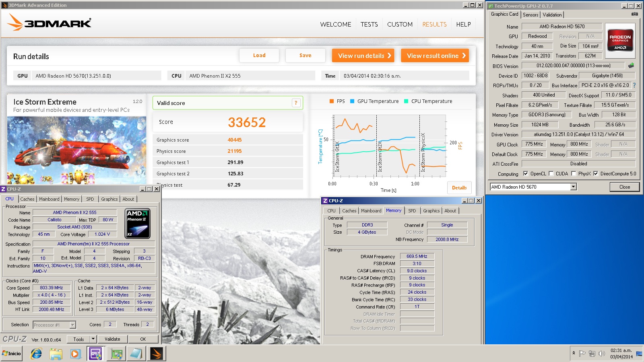The image size is (644, 362).
Task: Switch to GPU-Z taskbar icon
Action: click(x=117, y=354)
